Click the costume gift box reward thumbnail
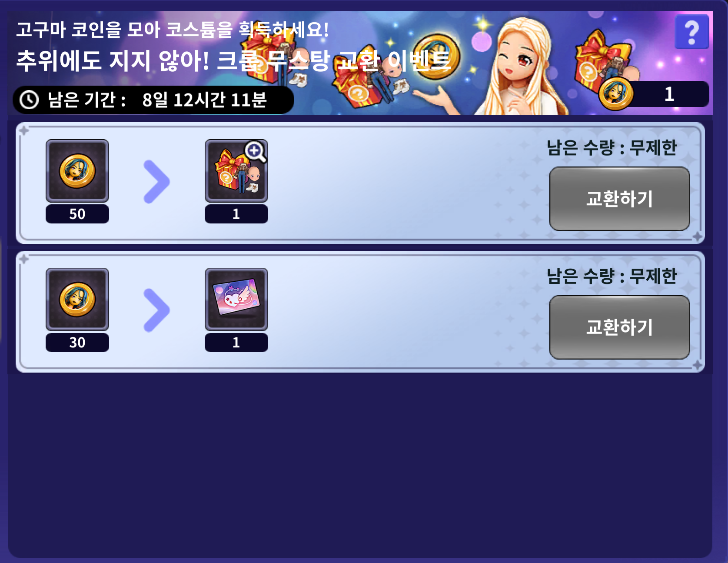Image resolution: width=728 pixels, height=563 pixels. coord(236,171)
